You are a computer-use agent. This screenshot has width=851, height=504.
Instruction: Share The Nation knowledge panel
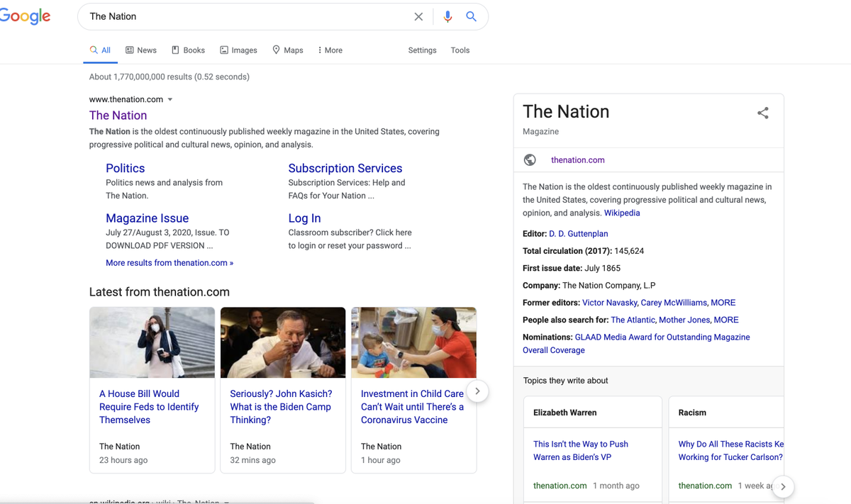point(763,113)
